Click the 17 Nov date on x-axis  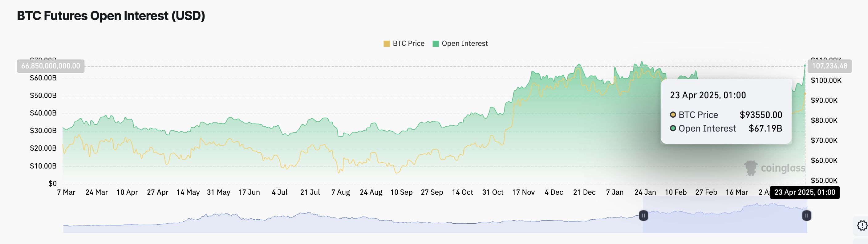(x=523, y=193)
